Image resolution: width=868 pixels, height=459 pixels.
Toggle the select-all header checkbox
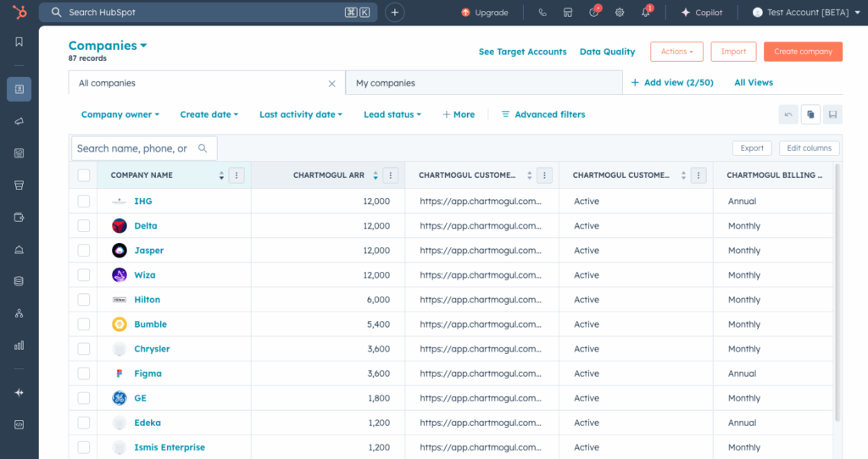pos(84,175)
